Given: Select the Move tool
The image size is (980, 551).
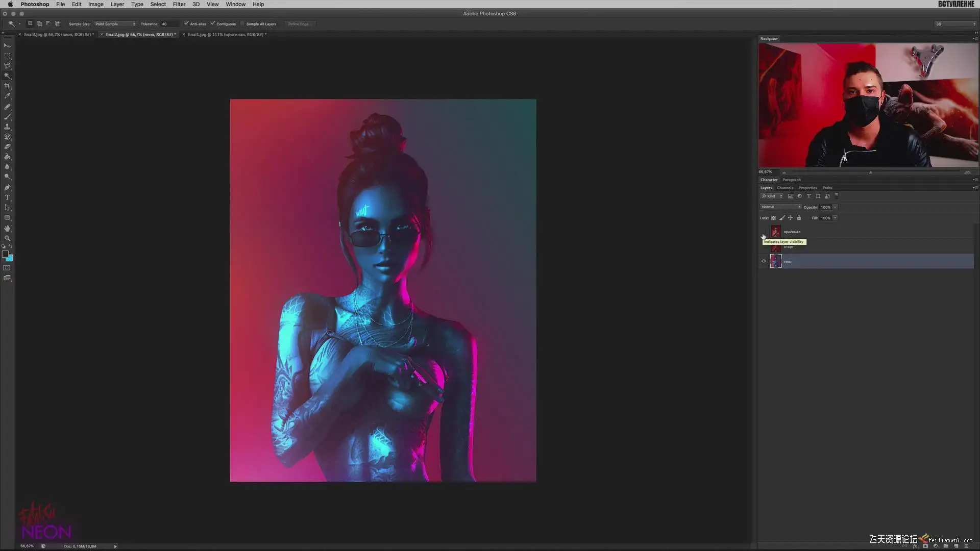Looking at the screenshot, I should (x=7, y=46).
